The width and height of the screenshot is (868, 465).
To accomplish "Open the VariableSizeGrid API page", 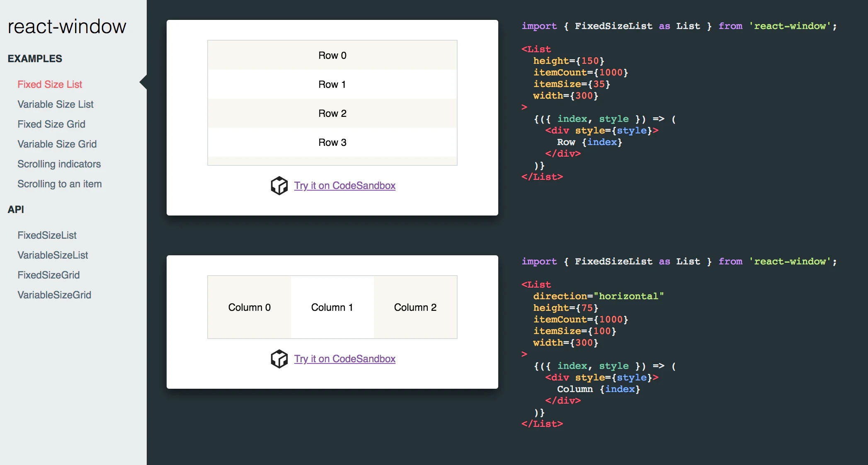I will tap(54, 295).
